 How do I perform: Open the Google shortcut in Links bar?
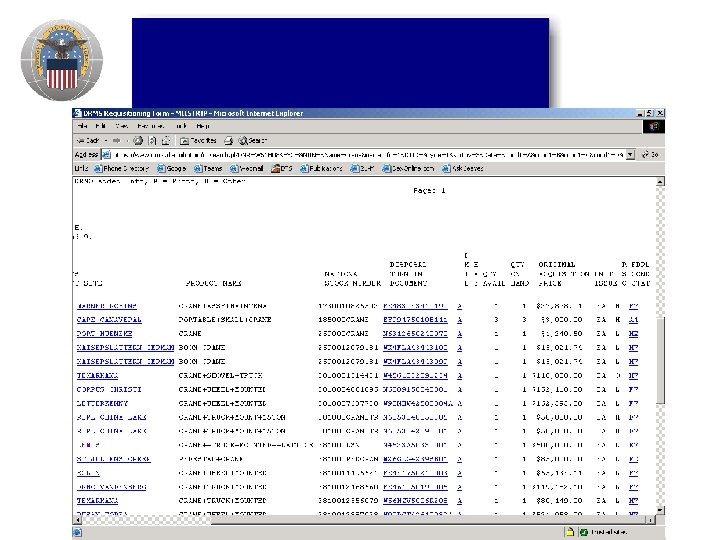[172, 169]
